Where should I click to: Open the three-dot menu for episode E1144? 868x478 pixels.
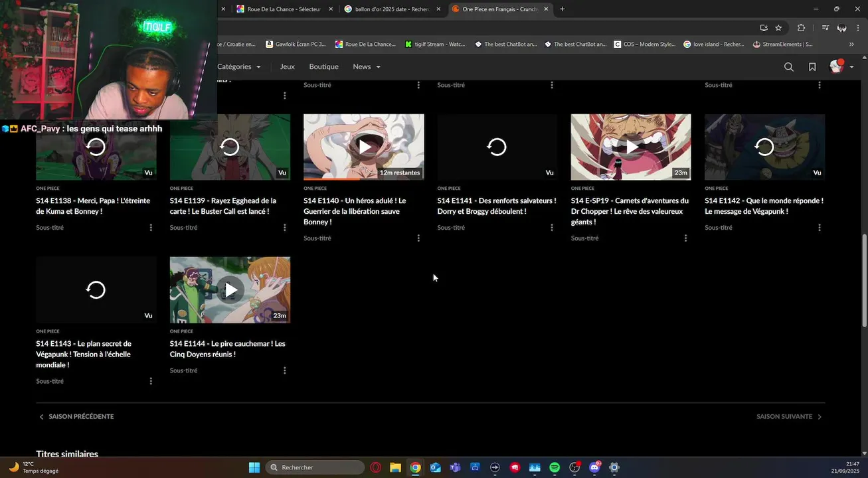pyautogui.click(x=285, y=370)
